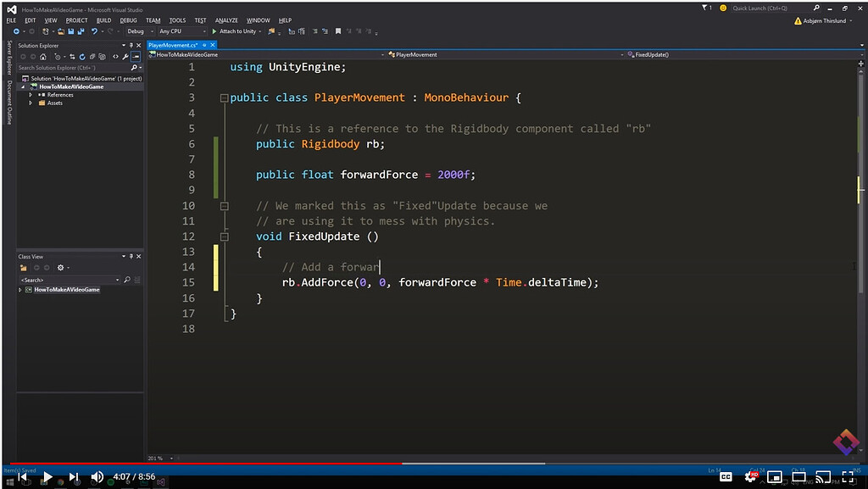Screen dimensions: 868x489
Task: Click the New Folder icon in Class View
Action: (x=23, y=268)
